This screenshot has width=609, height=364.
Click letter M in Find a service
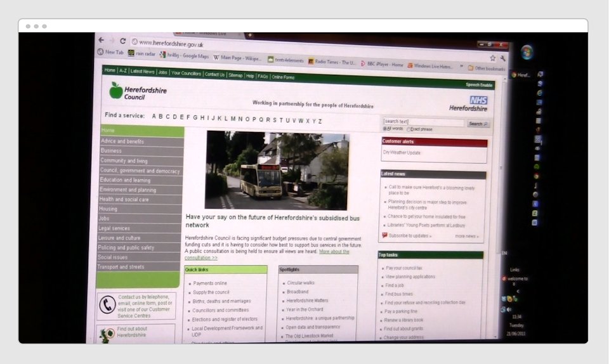(233, 119)
